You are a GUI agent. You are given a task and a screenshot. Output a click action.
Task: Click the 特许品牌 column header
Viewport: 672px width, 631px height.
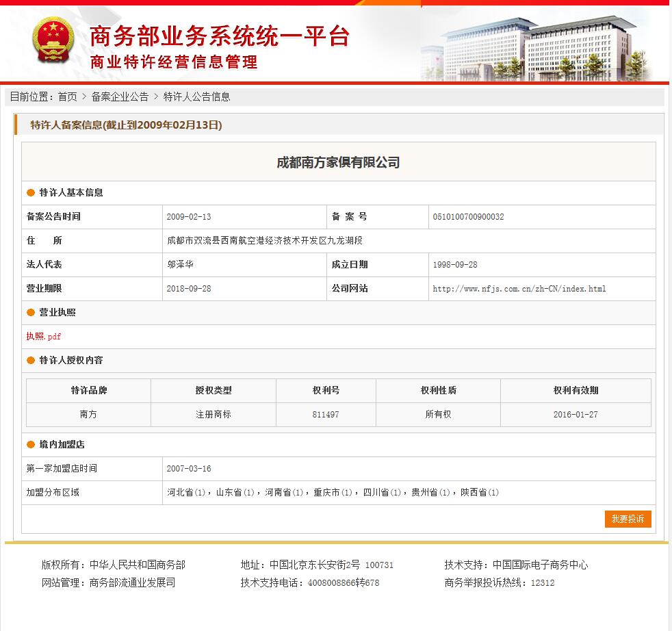89,391
